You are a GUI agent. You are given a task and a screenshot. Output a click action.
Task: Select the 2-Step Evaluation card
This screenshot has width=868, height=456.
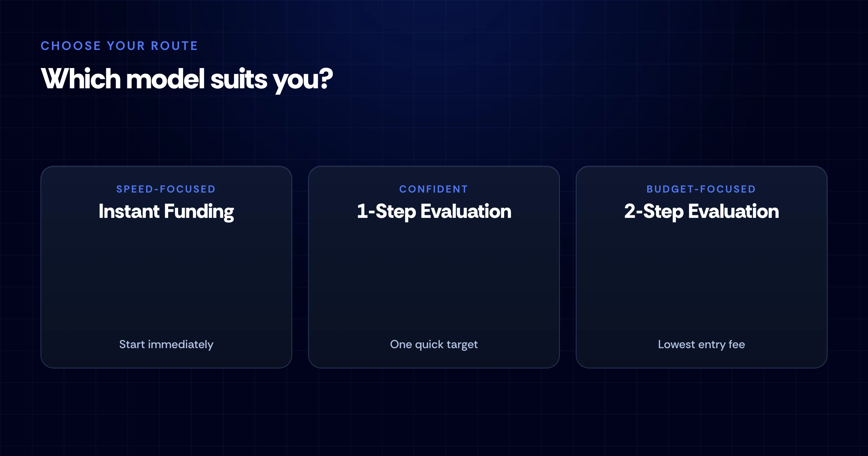pos(702,267)
